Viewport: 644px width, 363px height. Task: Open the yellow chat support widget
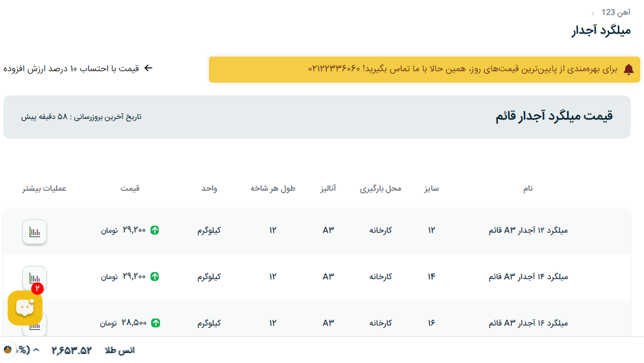(25, 308)
